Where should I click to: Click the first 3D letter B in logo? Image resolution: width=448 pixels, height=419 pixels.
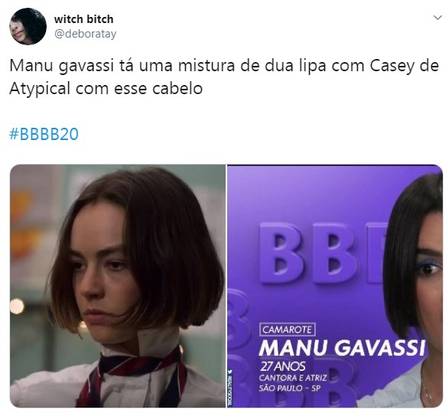[281, 253]
